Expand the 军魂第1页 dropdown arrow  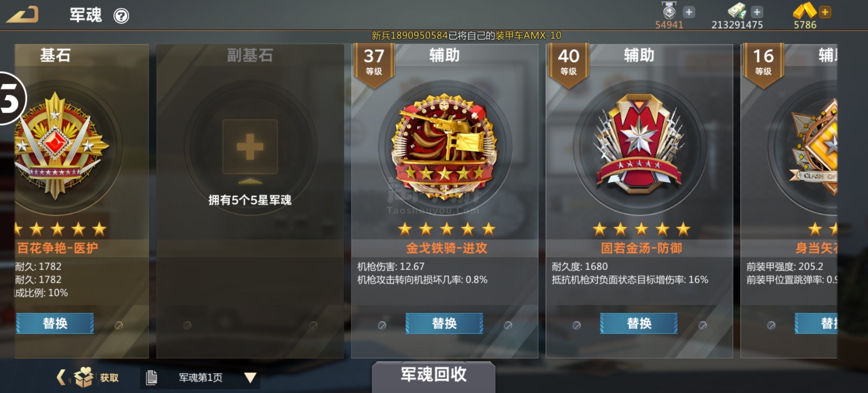(250, 378)
